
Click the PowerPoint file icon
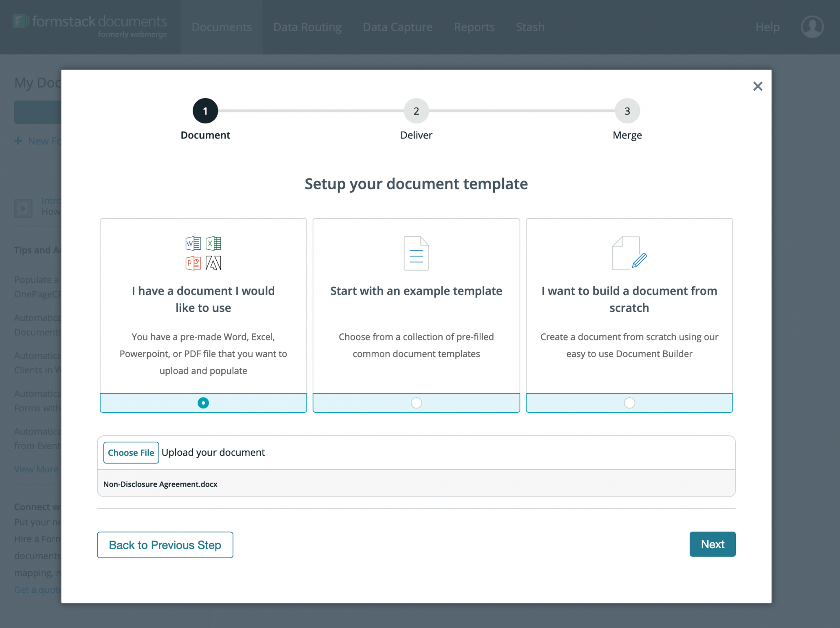pos(193,263)
